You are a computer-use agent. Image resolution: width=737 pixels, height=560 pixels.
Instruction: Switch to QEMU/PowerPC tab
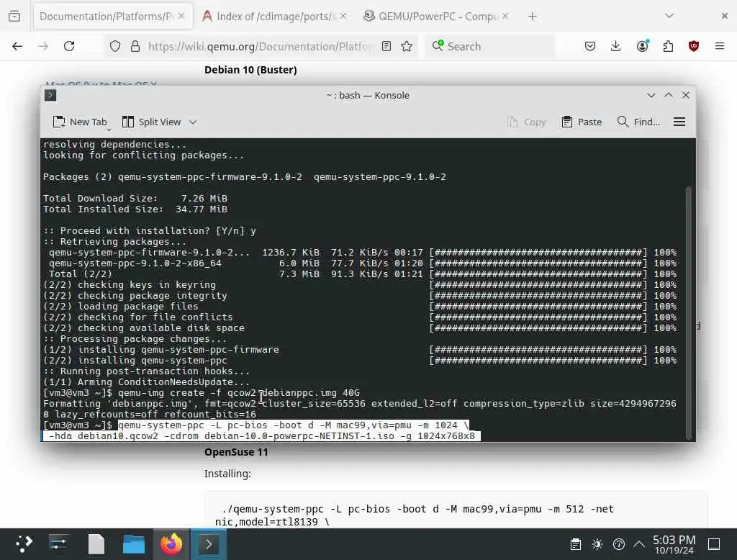tap(436, 17)
